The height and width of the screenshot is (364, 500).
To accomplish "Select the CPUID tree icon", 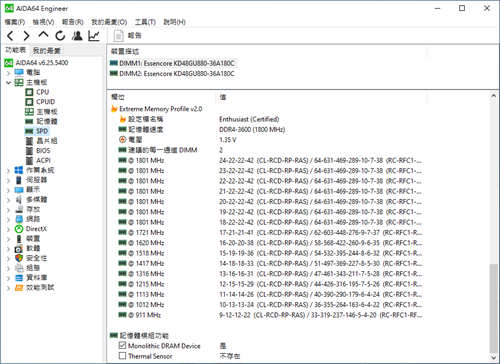I will click(x=29, y=102).
